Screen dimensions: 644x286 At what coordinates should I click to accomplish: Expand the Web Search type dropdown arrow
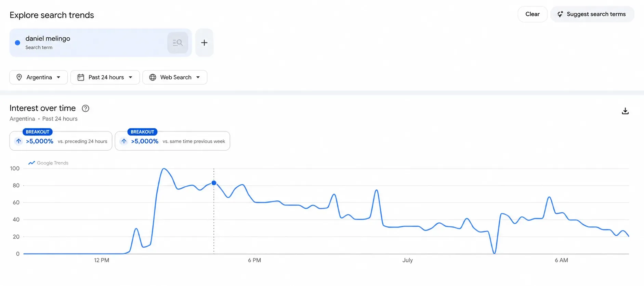(x=198, y=77)
